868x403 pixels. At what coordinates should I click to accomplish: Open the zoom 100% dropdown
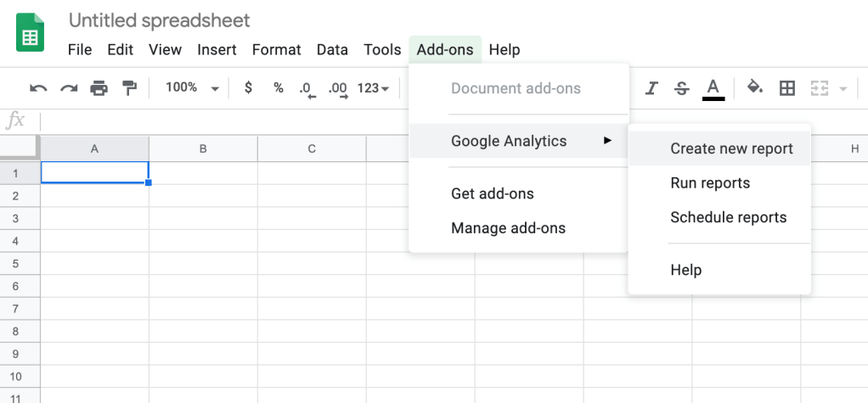pyautogui.click(x=192, y=88)
